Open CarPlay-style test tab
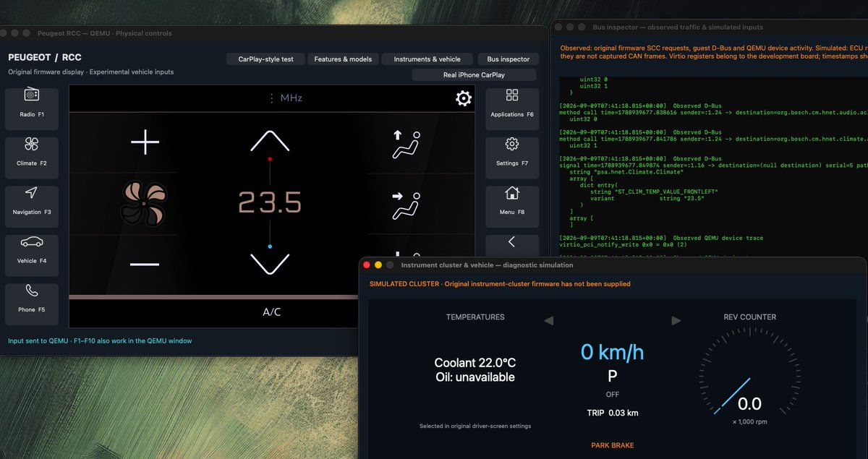868x459 pixels. click(266, 59)
